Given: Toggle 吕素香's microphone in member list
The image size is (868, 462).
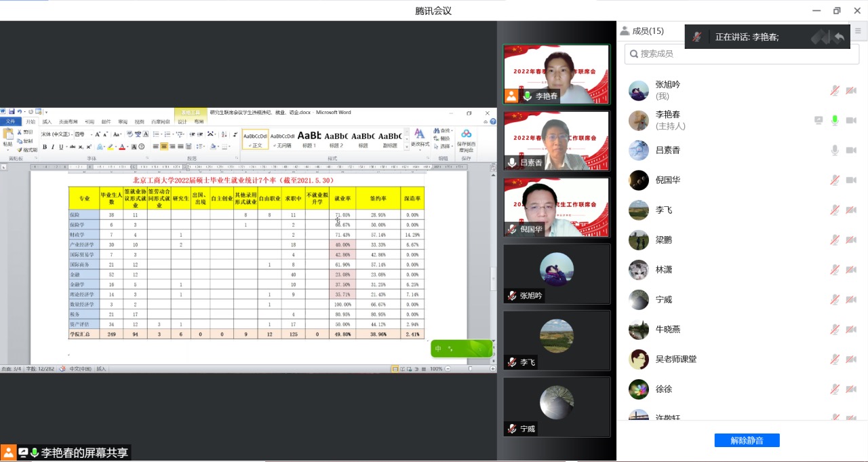Looking at the screenshot, I should pos(835,150).
